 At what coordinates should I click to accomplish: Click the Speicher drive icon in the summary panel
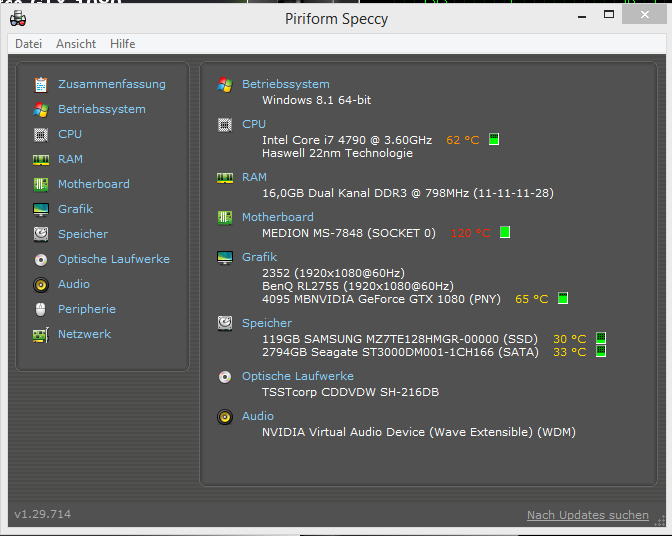[225, 323]
